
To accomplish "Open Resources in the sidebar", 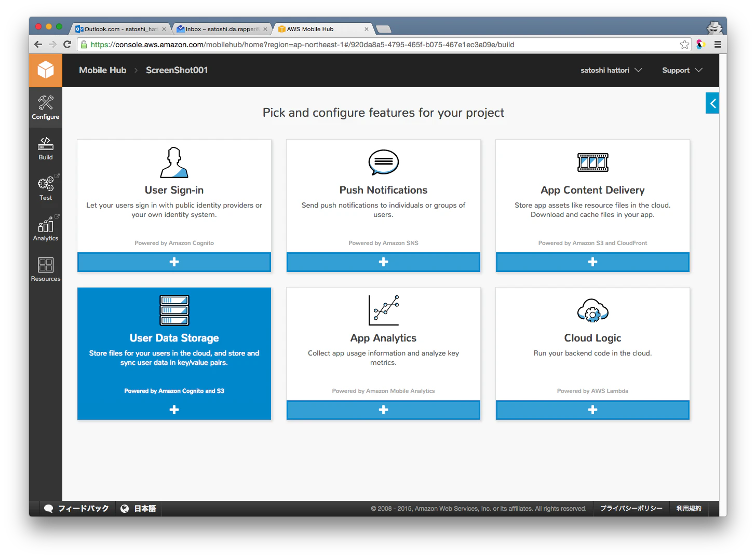I will (46, 269).
